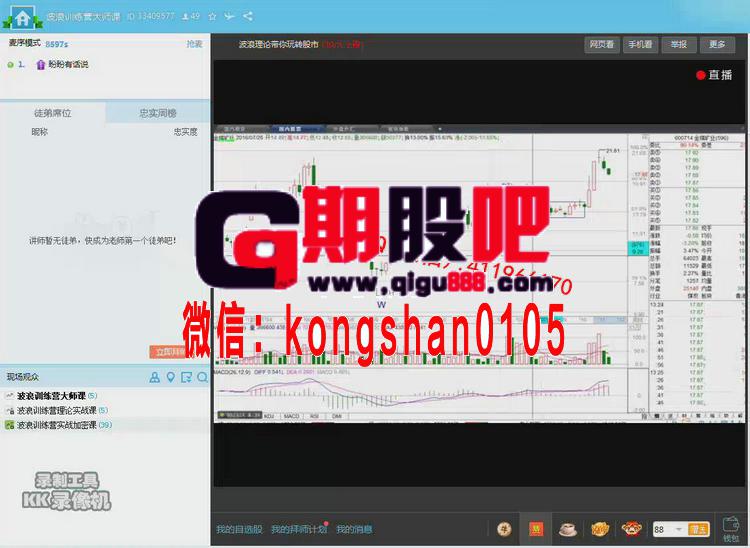Open the 更多 menu button

pos(717,44)
